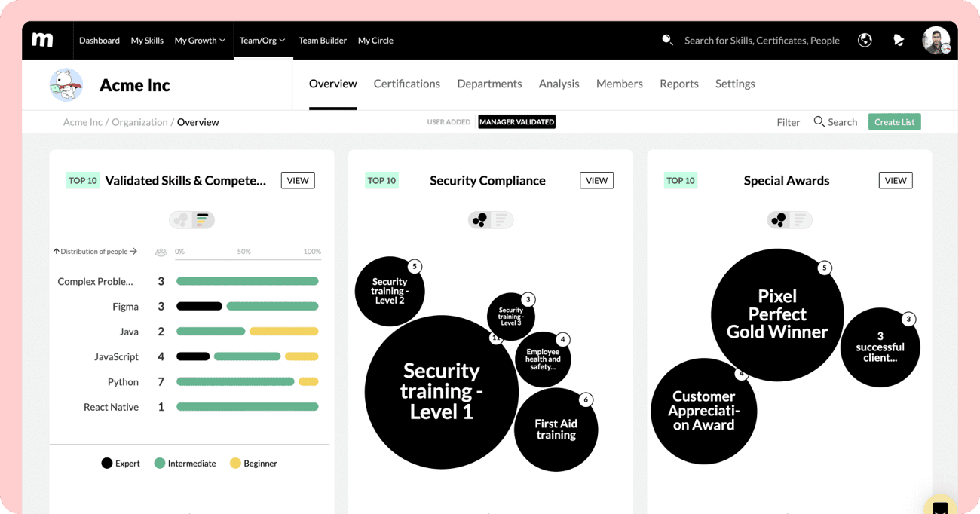
Task: Click the people count icon in the distribution header
Action: pyautogui.click(x=161, y=252)
